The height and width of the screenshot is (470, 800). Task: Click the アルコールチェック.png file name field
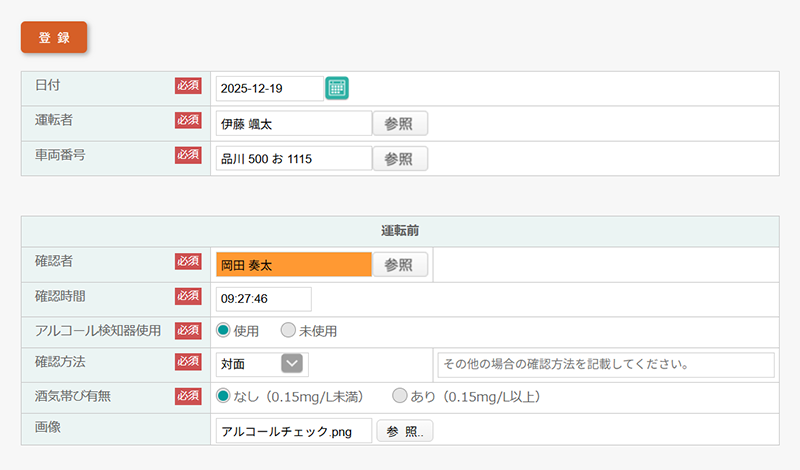click(293, 430)
